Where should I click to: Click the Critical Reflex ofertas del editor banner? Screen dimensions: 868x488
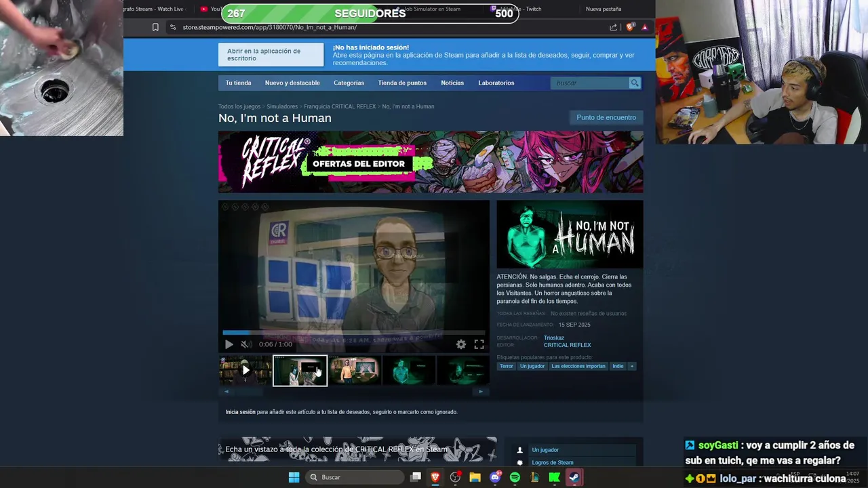(x=431, y=162)
